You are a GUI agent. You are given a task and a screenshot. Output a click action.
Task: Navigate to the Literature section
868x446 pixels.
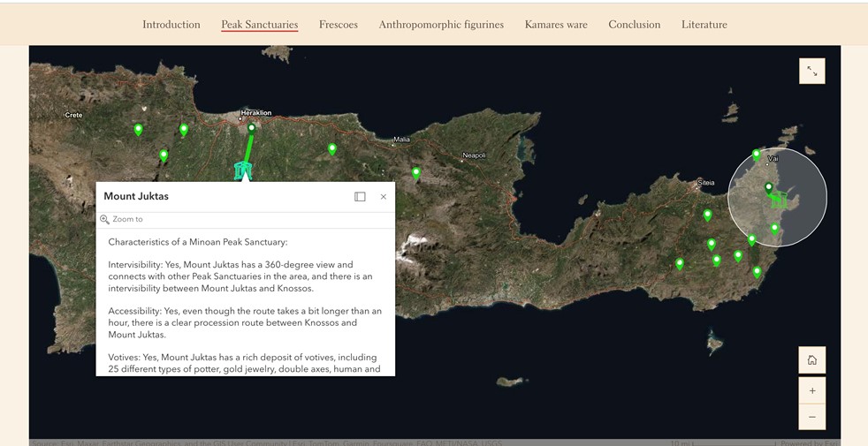[704, 25]
